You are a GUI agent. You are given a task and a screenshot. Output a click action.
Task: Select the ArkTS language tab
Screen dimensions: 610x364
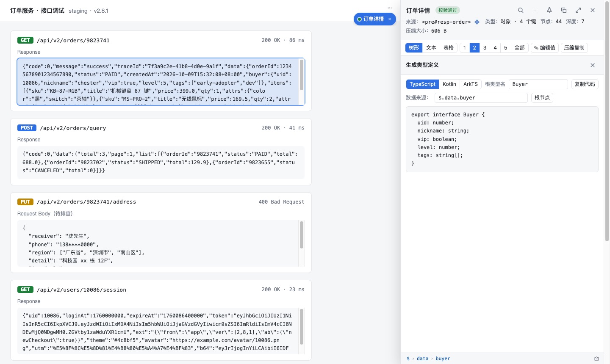(x=471, y=84)
